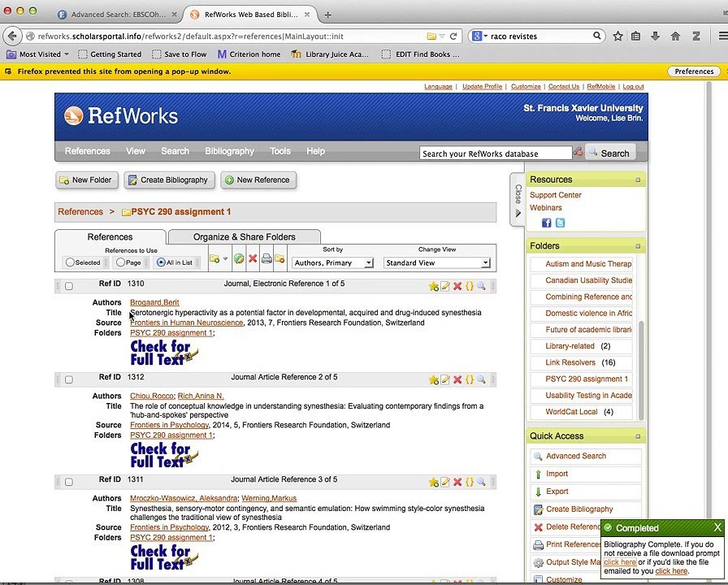Screen dimensions: 728x585
Task: Click cite braces icon for Ref 1310
Action: (x=470, y=286)
